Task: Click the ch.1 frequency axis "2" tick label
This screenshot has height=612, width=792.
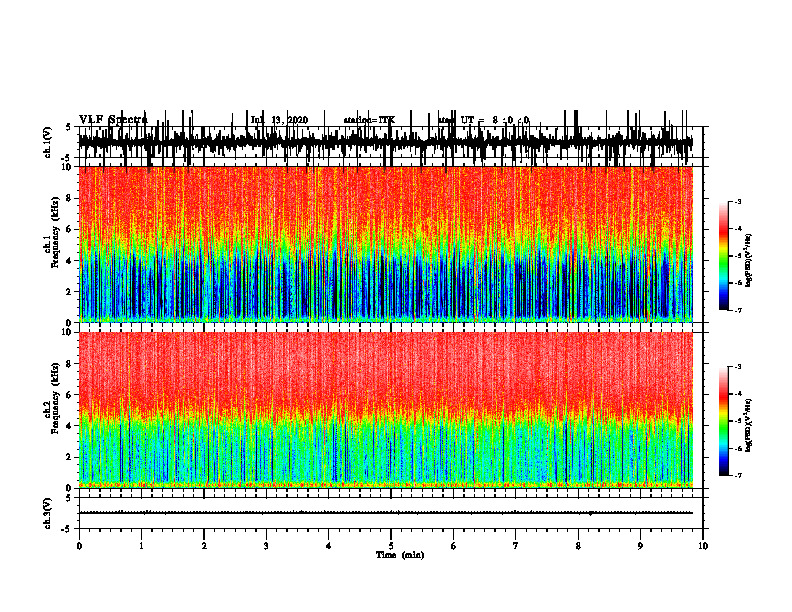Action: pos(70,291)
